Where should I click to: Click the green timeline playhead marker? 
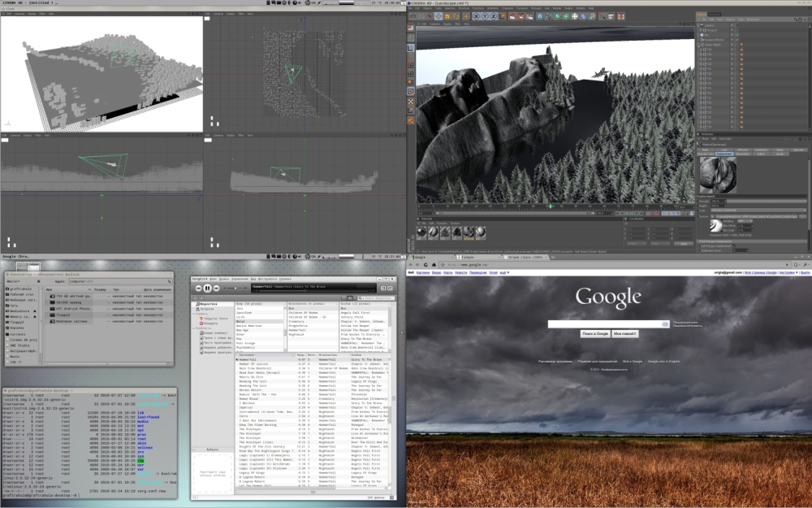tap(551, 206)
